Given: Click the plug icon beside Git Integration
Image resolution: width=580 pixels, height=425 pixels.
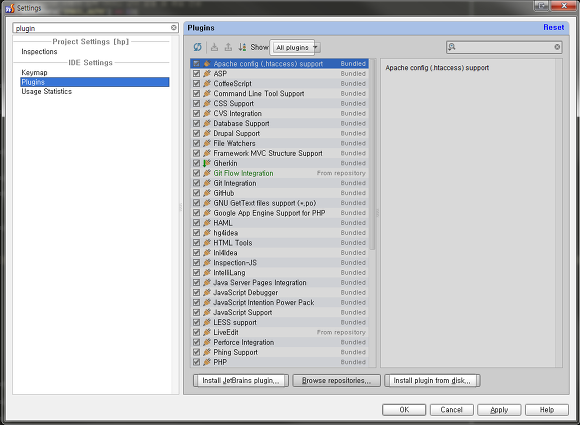Looking at the screenshot, I should (207, 183).
